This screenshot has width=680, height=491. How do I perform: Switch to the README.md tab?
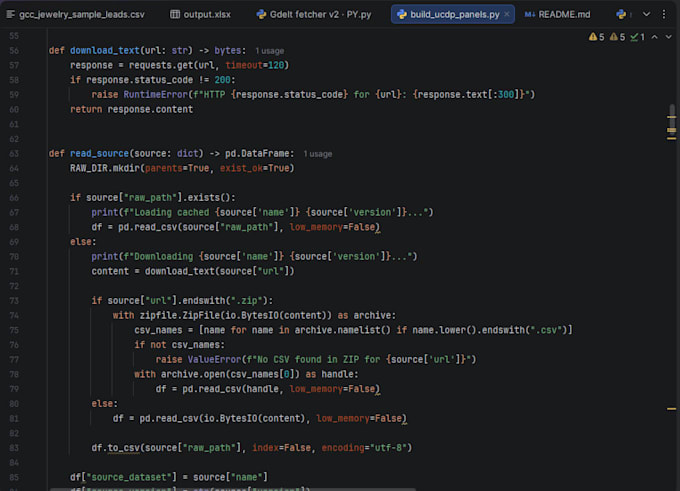[x=558, y=14]
